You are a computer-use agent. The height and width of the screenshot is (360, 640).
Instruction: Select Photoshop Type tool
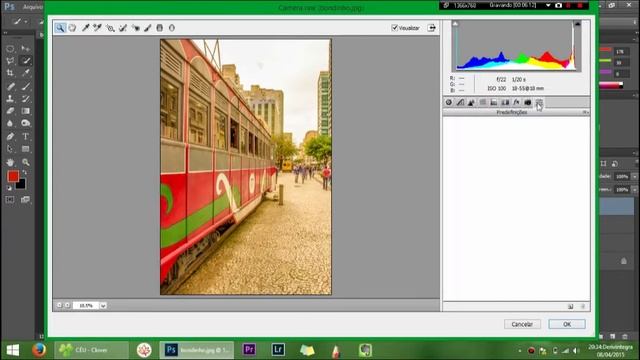pyautogui.click(x=25, y=136)
